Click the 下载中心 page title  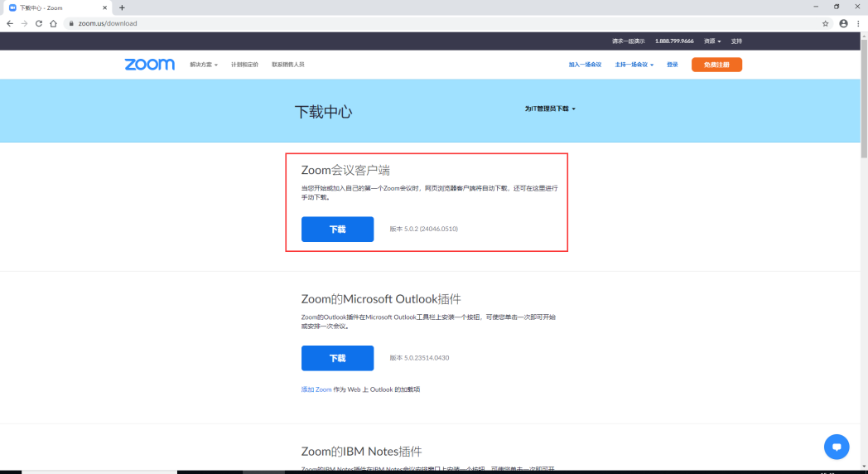[x=323, y=112]
